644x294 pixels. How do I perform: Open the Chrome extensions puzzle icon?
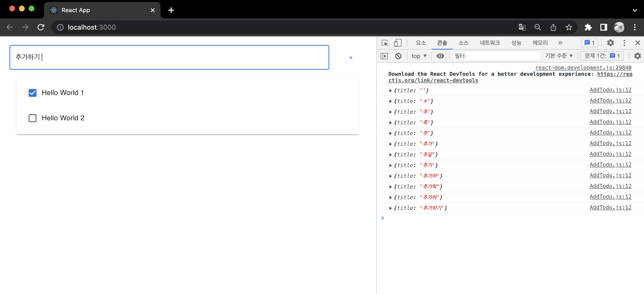(x=588, y=27)
